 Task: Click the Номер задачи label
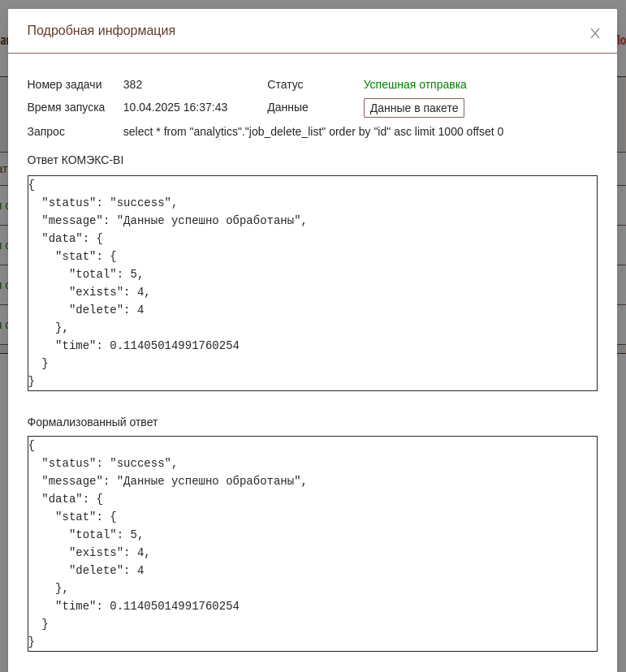[x=64, y=84]
